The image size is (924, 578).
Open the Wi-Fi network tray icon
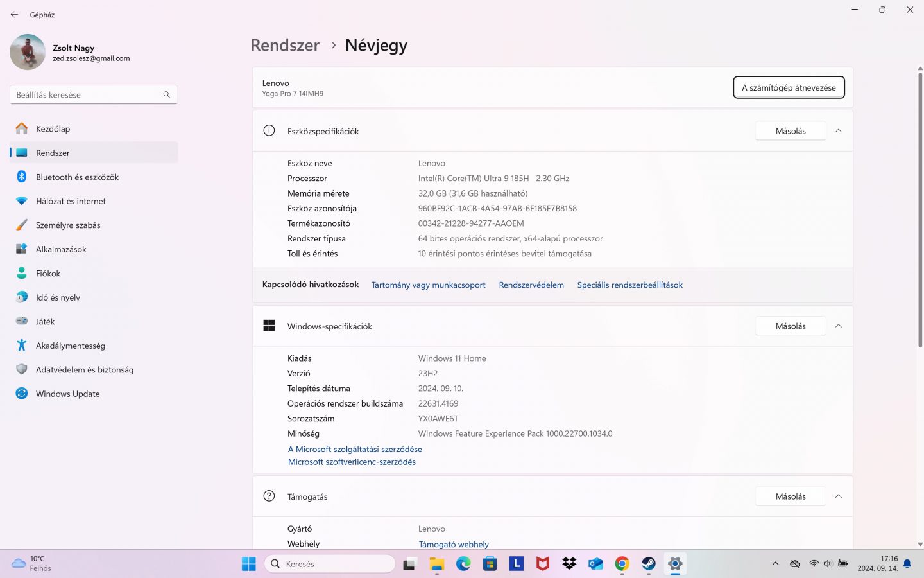pyautogui.click(x=814, y=564)
